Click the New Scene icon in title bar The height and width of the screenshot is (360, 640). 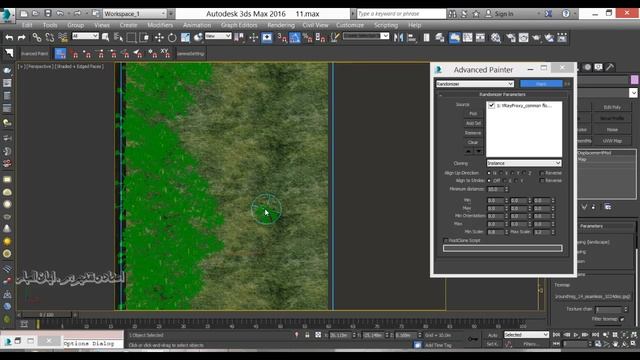point(24,13)
